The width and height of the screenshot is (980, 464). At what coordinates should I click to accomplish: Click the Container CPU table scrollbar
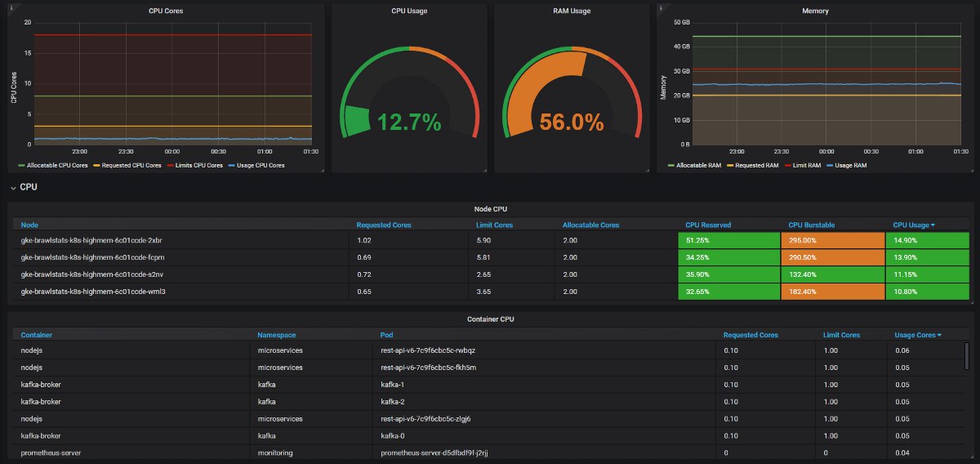click(967, 357)
